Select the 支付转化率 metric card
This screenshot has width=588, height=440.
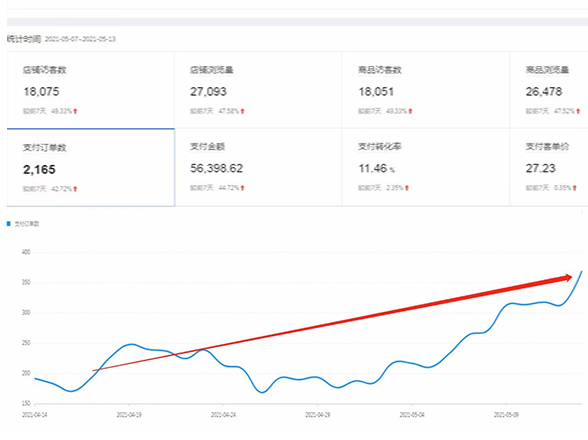point(426,167)
